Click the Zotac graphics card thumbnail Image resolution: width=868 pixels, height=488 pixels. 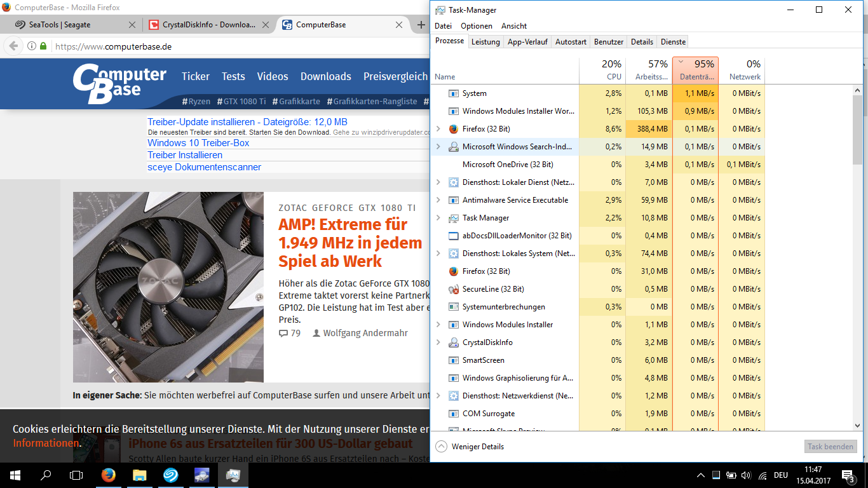coord(168,287)
